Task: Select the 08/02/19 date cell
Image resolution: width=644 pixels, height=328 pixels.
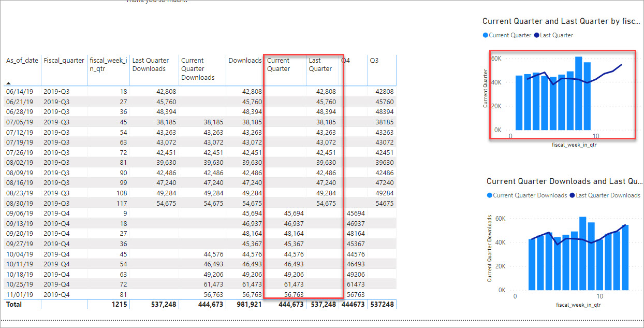Action: 19,163
